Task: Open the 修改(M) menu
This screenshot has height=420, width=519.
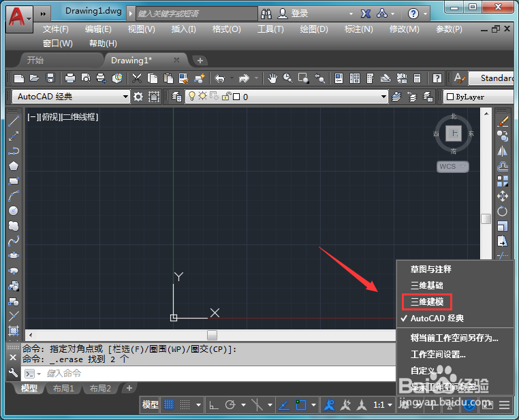Action: (x=404, y=29)
